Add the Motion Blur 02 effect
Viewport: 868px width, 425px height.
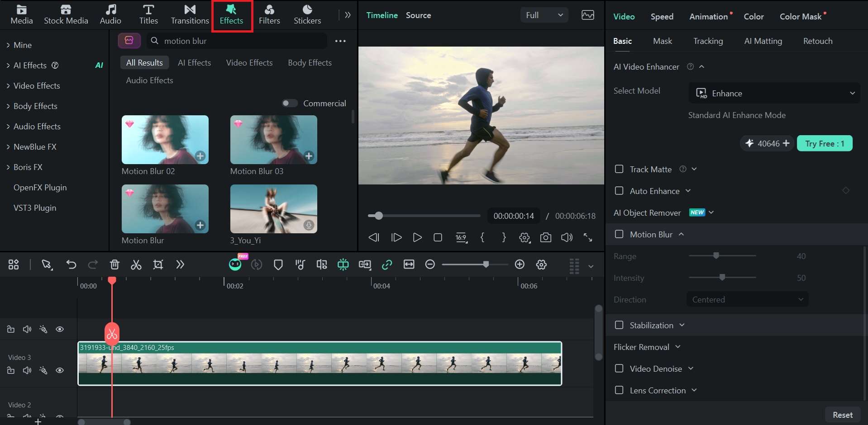click(200, 156)
